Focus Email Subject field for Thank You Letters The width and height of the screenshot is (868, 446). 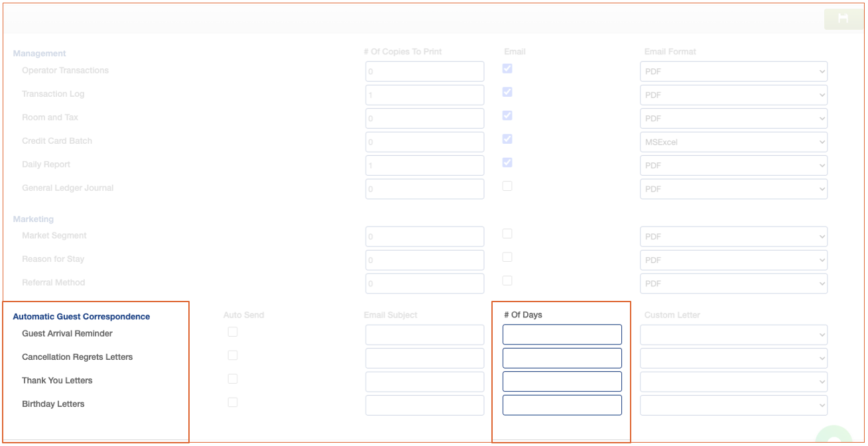coord(424,382)
